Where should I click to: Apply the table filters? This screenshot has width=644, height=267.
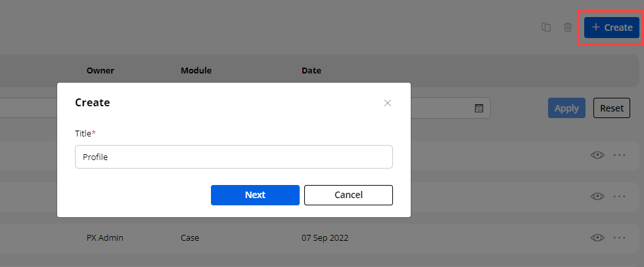tap(566, 108)
